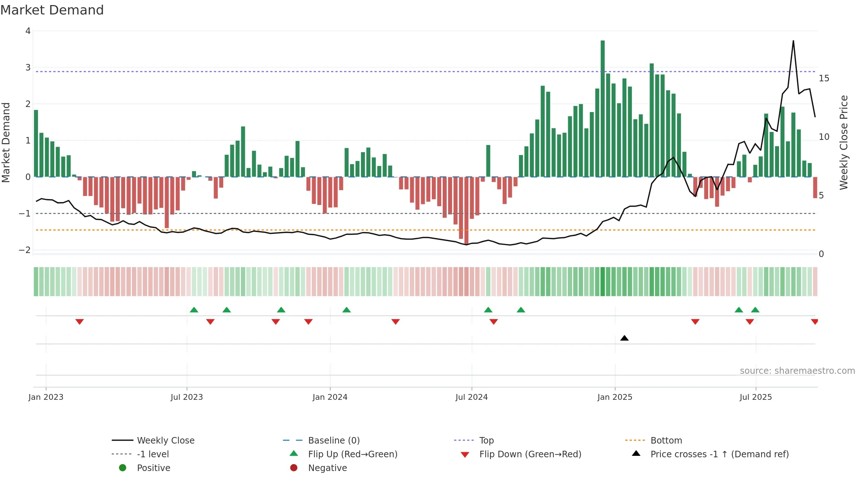Screen dimensions: 868x488
Task: Click the price peak of the black line in 2025
Action: point(793,41)
